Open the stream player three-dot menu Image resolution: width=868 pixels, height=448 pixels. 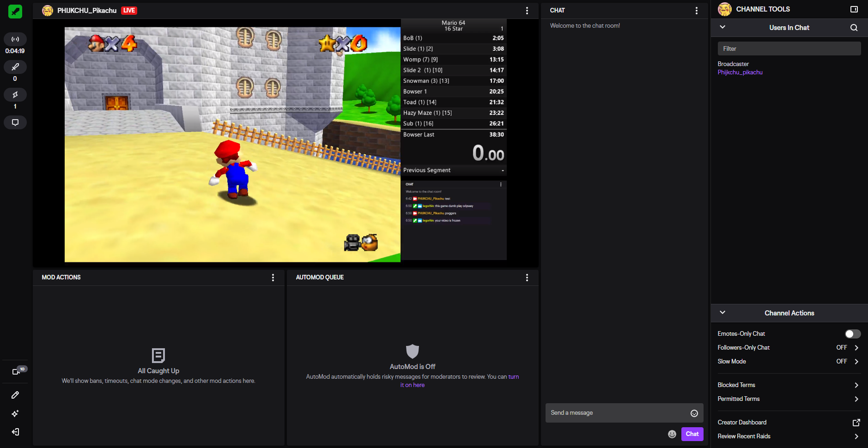click(x=527, y=11)
